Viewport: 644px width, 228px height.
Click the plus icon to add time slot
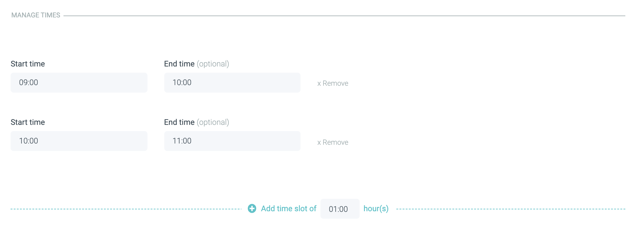pyautogui.click(x=252, y=208)
